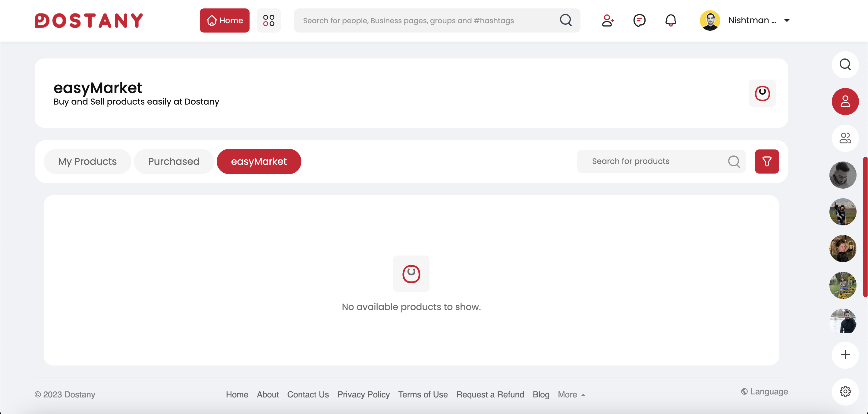Switch to the My Products tab
The width and height of the screenshot is (868, 414).
(x=87, y=162)
